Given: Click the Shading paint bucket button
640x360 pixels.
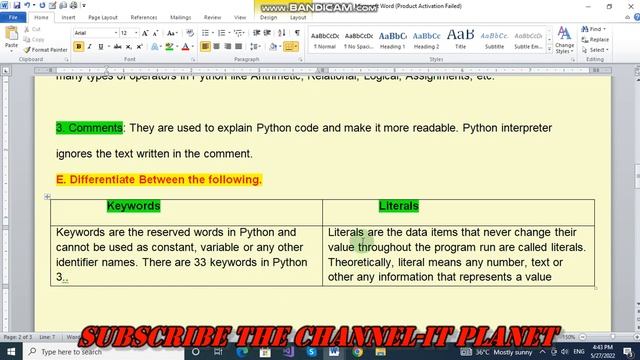Looking at the screenshot, I should click(273, 47).
